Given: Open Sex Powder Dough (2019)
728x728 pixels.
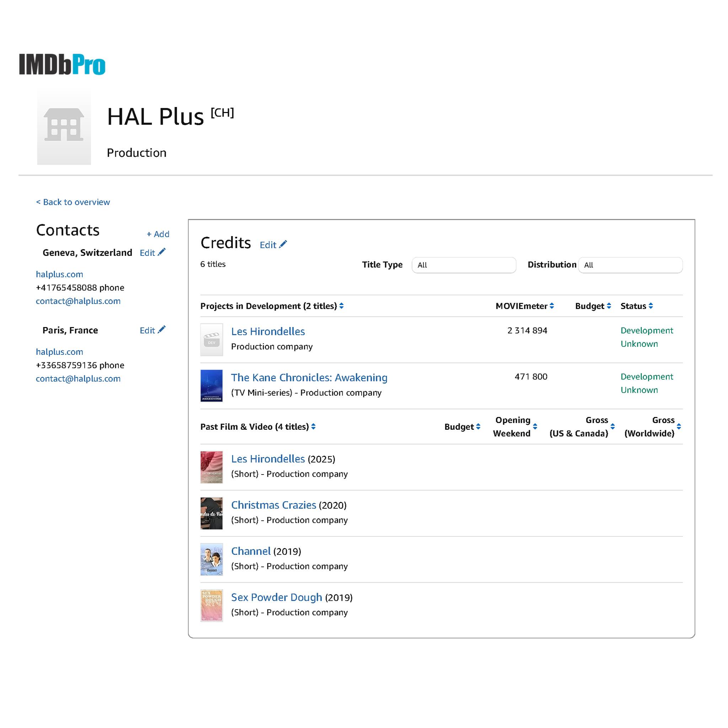Looking at the screenshot, I should (277, 597).
